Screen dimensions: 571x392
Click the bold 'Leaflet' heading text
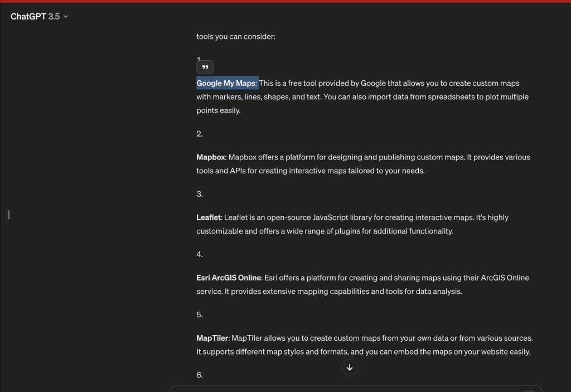[x=209, y=217]
